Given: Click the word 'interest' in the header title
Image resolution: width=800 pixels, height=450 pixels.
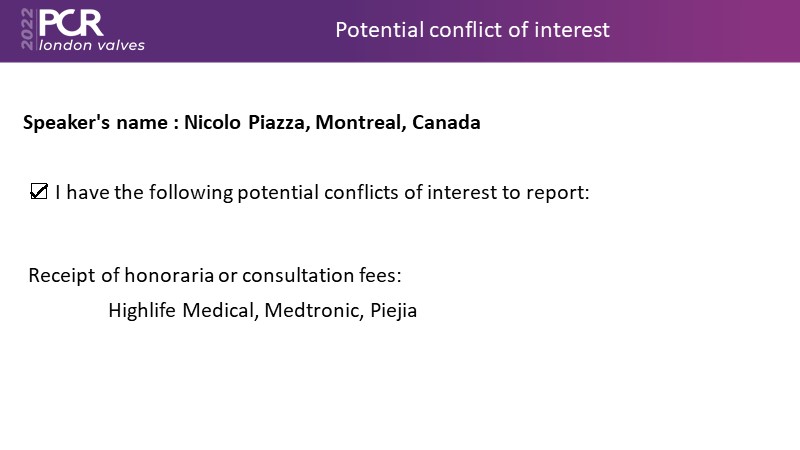Looking at the screenshot, I should pos(572,30).
